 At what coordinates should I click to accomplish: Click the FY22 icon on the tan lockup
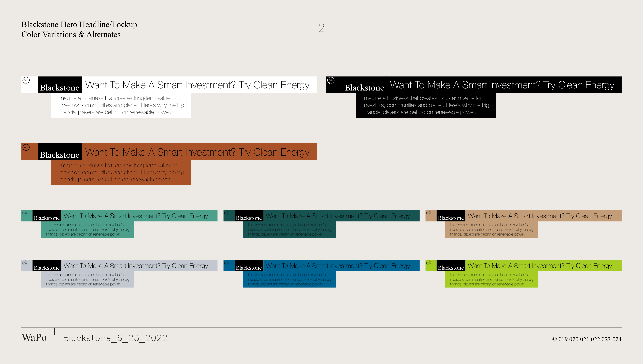(x=429, y=213)
